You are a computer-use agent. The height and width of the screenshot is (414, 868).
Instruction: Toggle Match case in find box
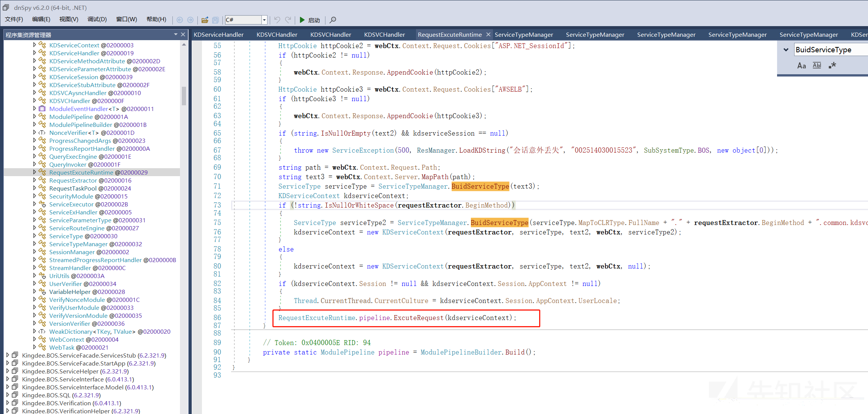(x=801, y=66)
